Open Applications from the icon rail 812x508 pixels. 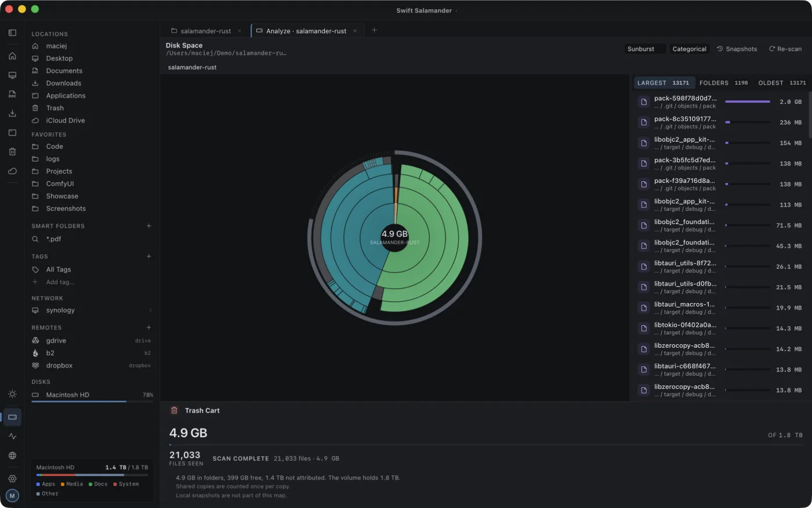click(x=12, y=132)
